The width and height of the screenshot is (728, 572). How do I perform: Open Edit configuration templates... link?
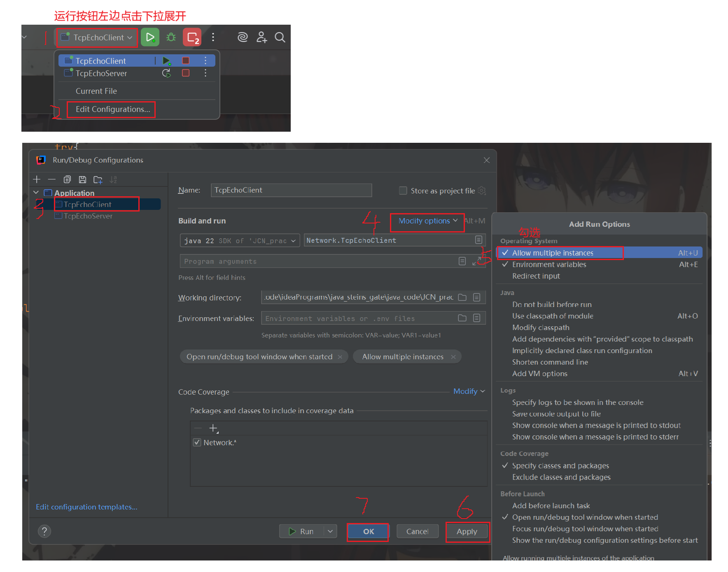pos(86,507)
